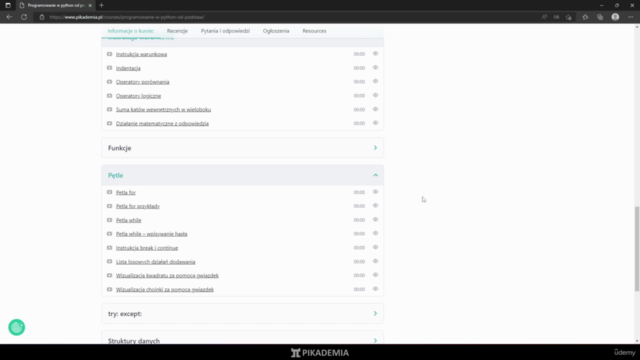The height and width of the screenshot is (360, 640).
Task: Click the green chat bubble widget
Action: click(x=17, y=327)
